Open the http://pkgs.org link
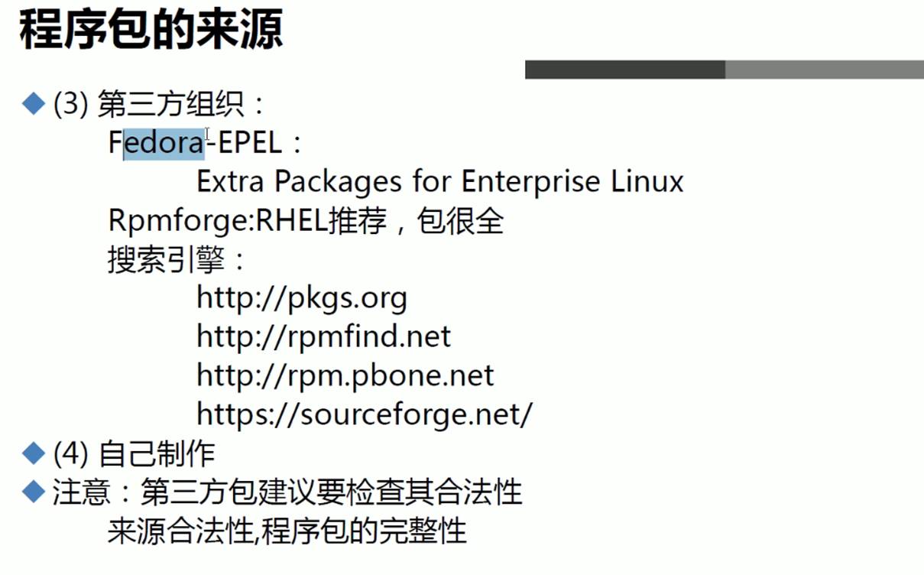Image resolution: width=924 pixels, height=575 pixels. (x=302, y=297)
